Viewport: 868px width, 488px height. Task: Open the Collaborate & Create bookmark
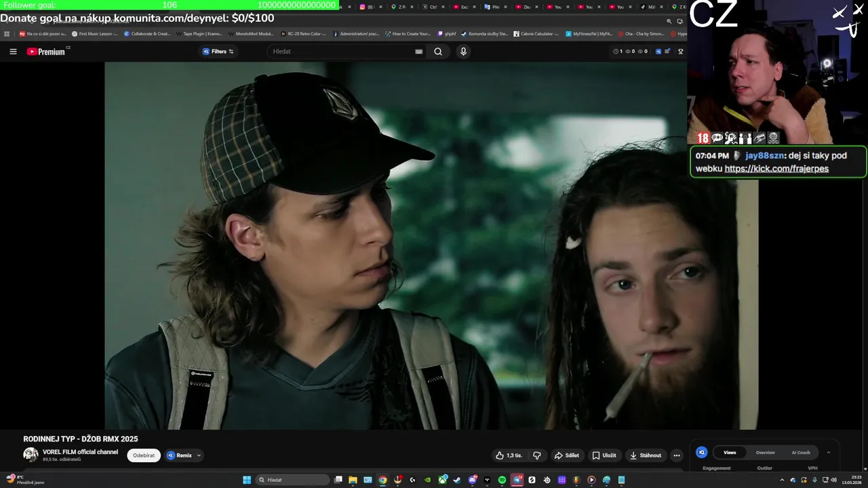point(147,33)
